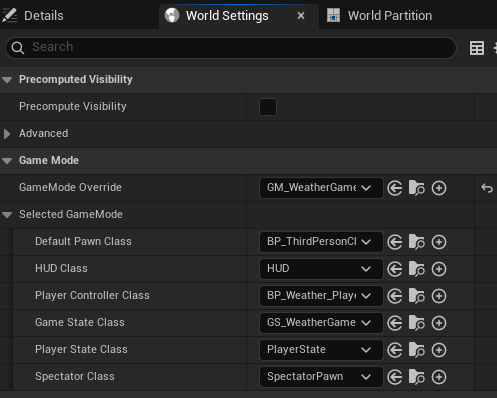Browse to HUD Class in Content Browser

(417, 269)
